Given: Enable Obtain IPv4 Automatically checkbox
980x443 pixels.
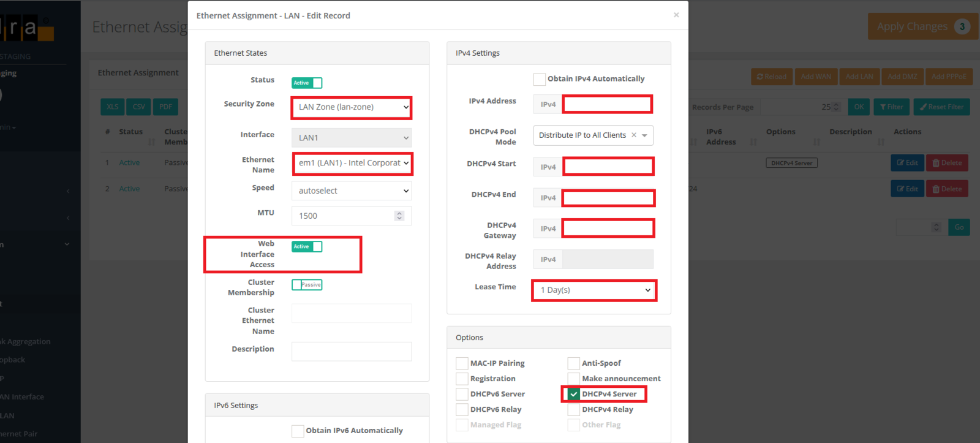Looking at the screenshot, I should point(539,79).
